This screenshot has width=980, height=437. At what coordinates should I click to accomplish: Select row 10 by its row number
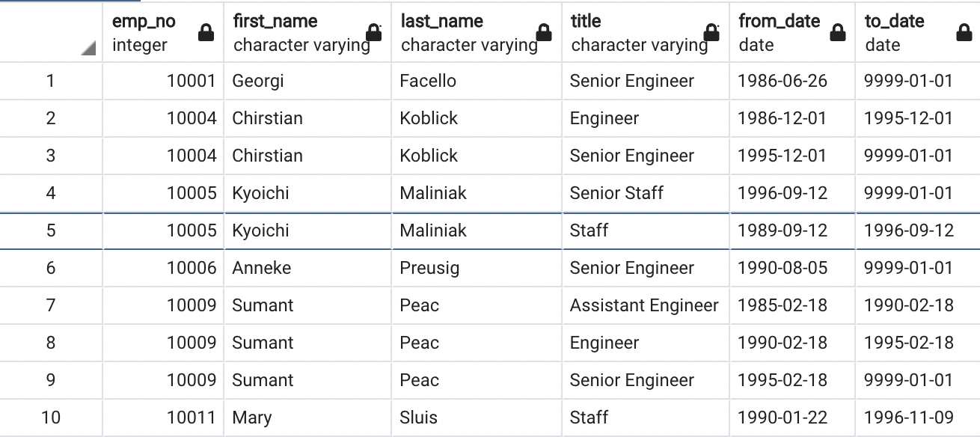tap(50, 418)
